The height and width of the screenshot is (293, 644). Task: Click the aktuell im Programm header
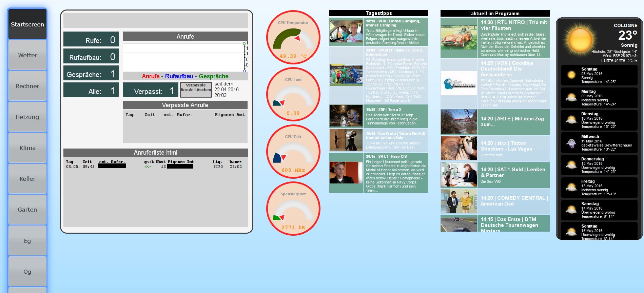pos(495,14)
